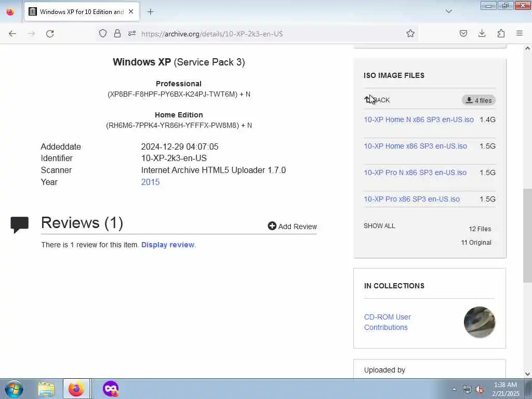Open a new tab with plus button
The width and height of the screenshot is (532, 399).
click(150, 12)
